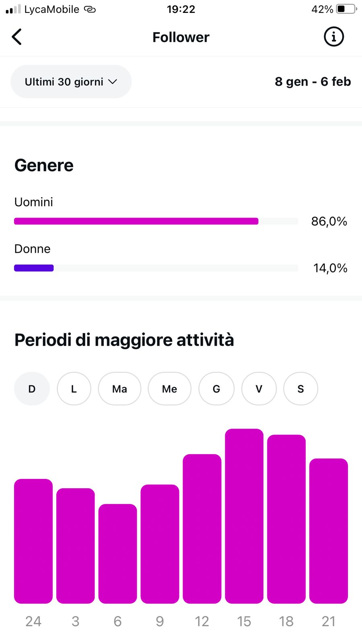The image size is (362, 644).
Task: Show activity for V (Venerdì)
Action: (x=259, y=389)
